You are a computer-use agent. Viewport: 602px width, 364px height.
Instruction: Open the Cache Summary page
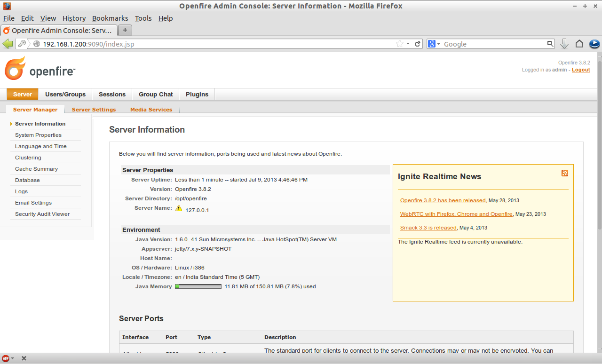[x=36, y=169]
